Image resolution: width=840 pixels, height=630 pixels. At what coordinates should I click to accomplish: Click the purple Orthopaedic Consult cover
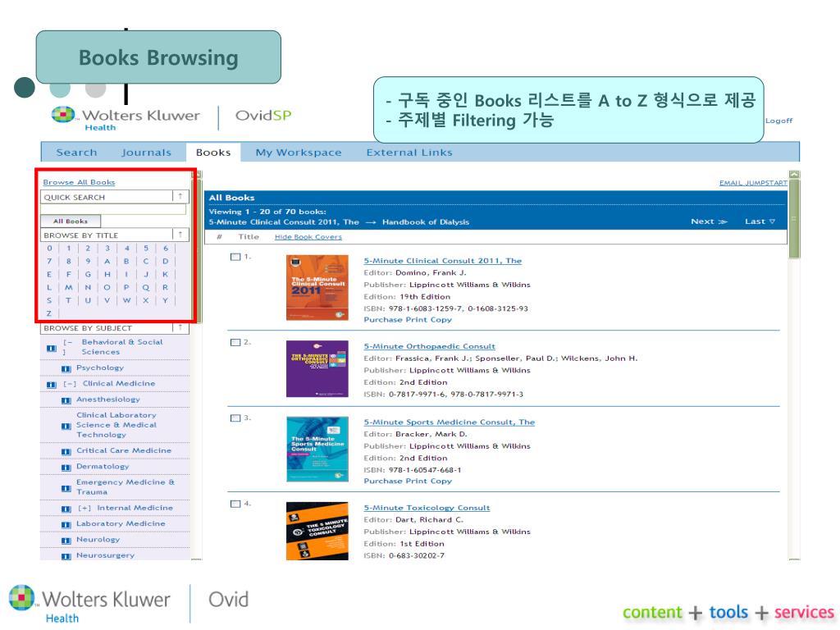(x=317, y=369)
